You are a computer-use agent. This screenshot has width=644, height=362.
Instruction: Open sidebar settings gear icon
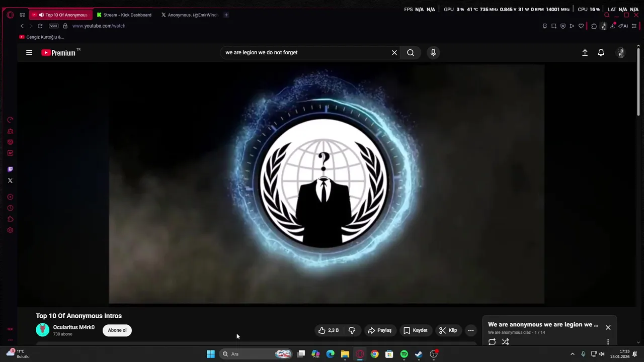tap(10, 230)
